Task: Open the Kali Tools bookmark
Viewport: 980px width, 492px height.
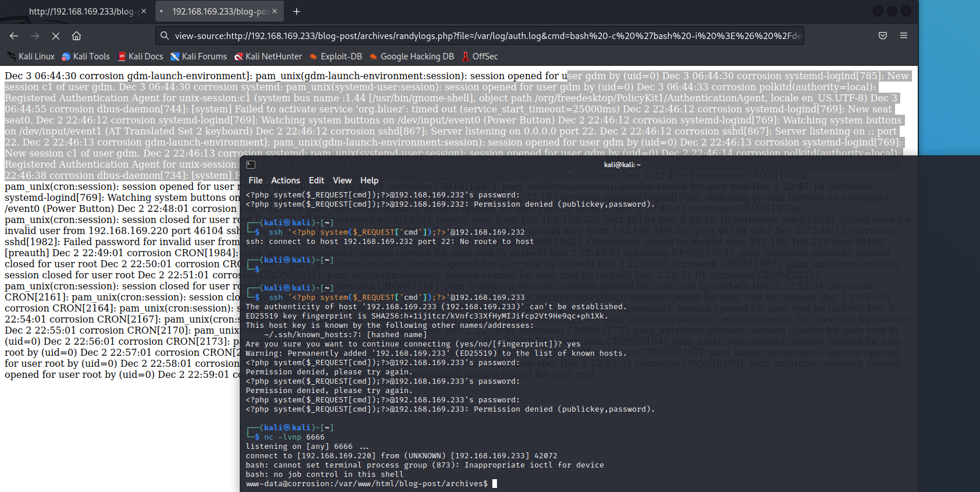Action: [86, 56]
